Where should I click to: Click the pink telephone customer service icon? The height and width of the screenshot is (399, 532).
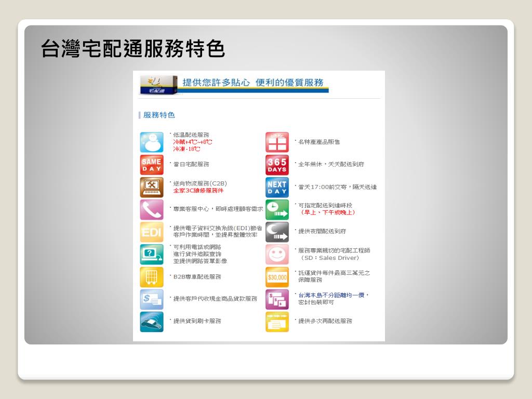152,209
